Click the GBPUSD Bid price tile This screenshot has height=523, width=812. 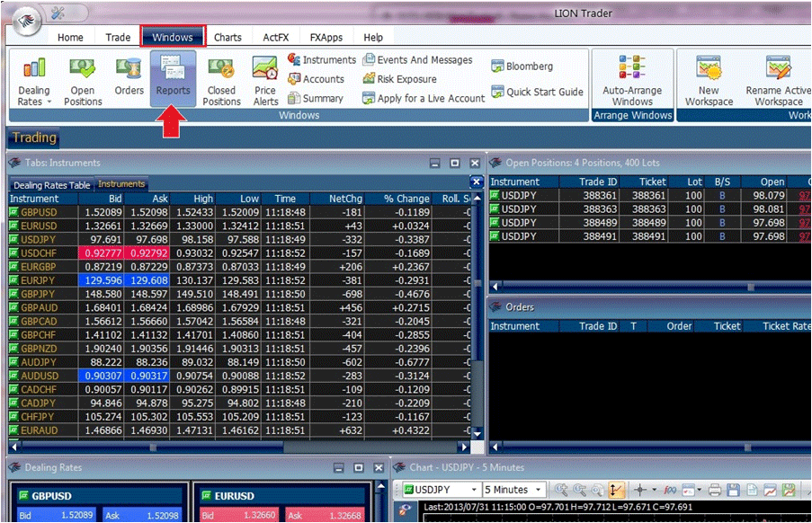pyautogui.click(x=56, y=515)
